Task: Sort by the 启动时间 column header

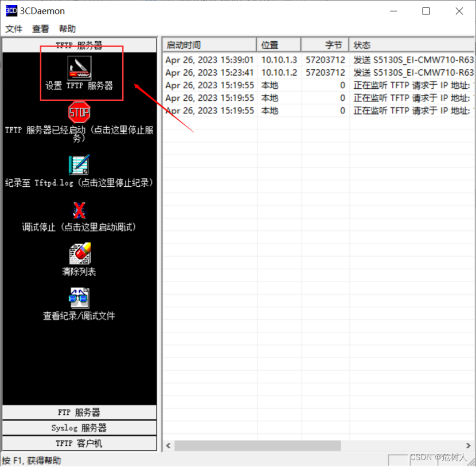Action: point(209,45)
